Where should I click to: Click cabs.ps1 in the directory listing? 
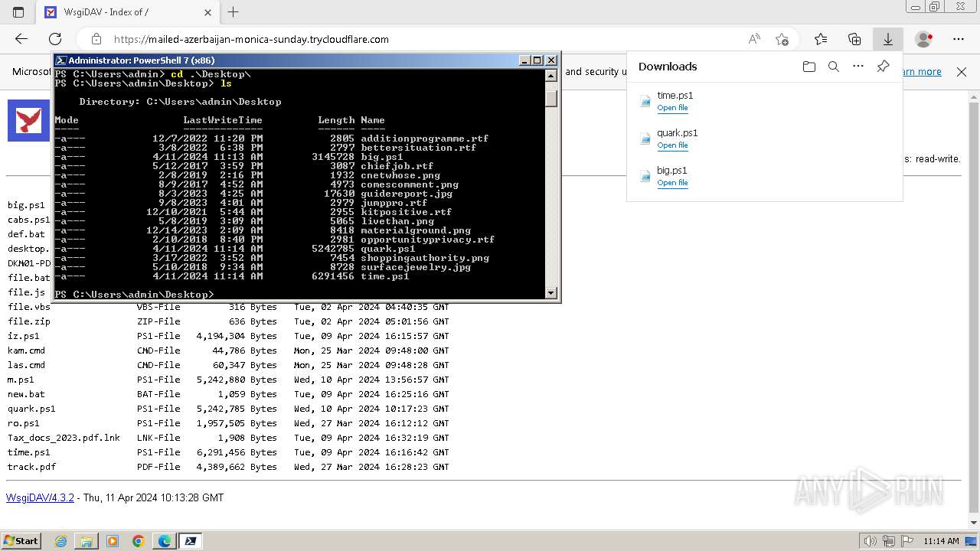(29, 220)
